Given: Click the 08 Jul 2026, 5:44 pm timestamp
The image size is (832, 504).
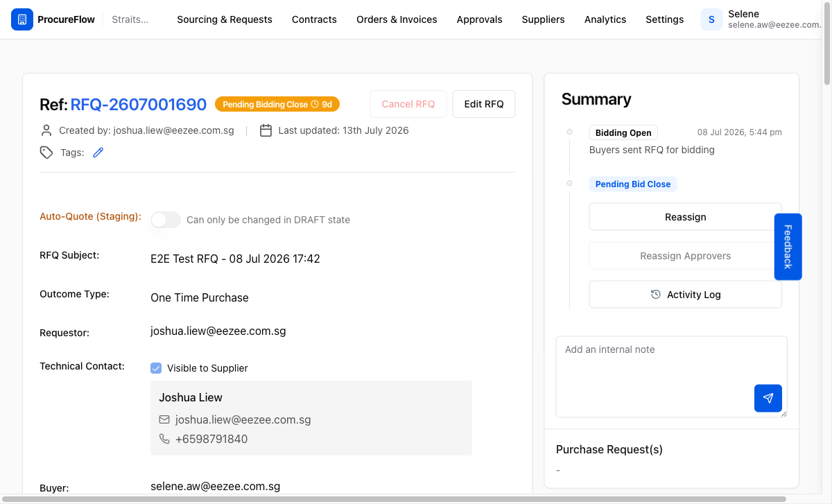Looking at the screenshot, I should pos(740,132).
